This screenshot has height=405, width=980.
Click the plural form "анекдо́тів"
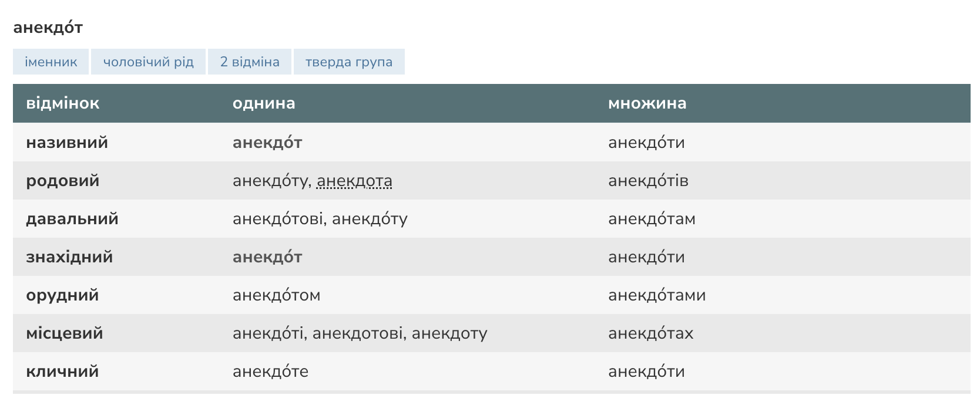[648, 181]
